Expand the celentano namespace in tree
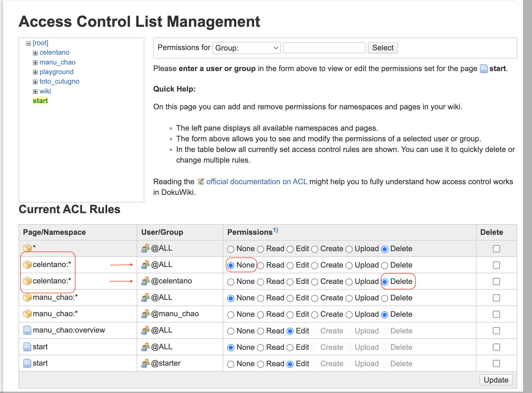The image size is (532, 393). tap(35, 53)
